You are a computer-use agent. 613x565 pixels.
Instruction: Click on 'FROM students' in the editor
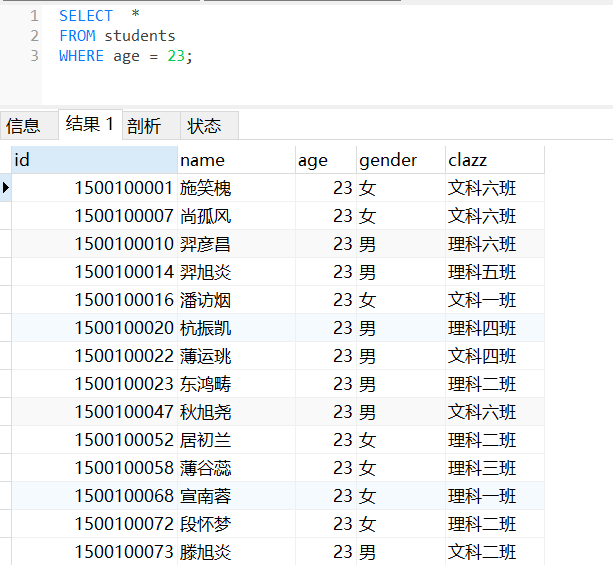click(117, 36)
